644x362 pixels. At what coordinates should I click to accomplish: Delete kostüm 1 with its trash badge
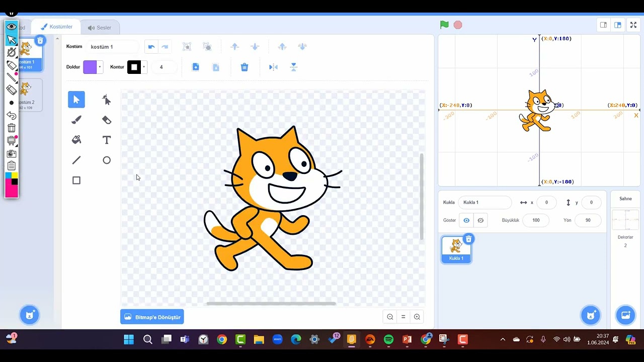(x=40, y=41)
